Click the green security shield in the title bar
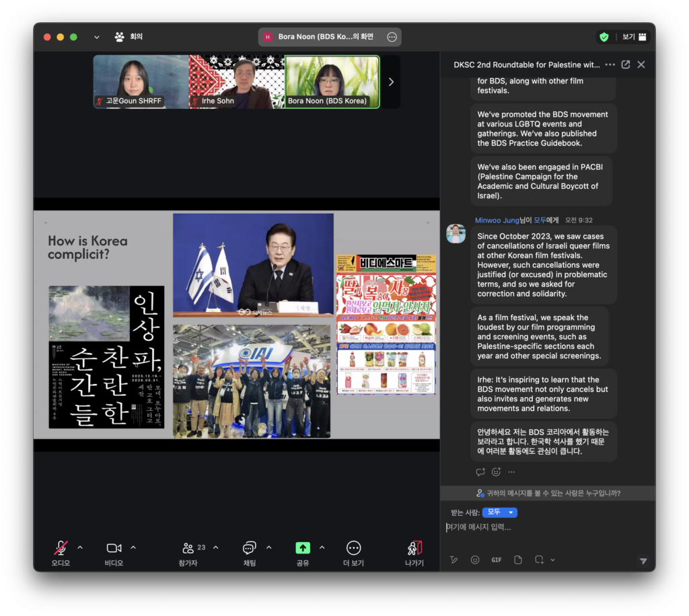Viewport: 689px width, 616px height. click(604, 37)
